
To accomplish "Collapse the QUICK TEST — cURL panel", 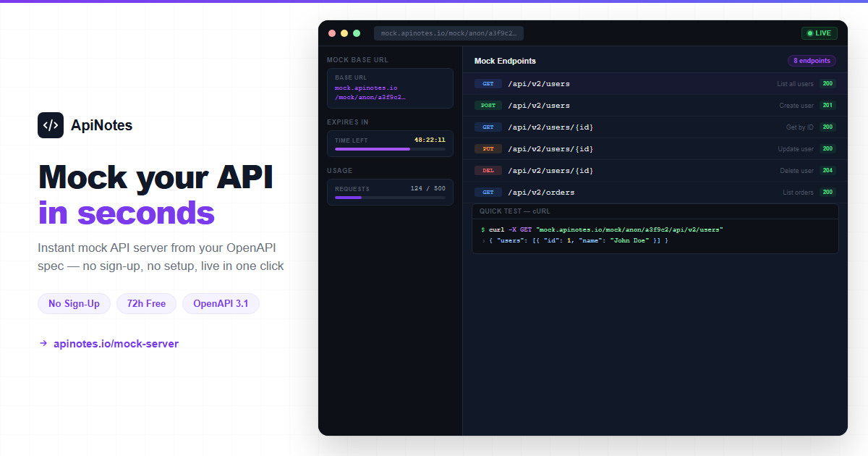I will pos(506,211).
